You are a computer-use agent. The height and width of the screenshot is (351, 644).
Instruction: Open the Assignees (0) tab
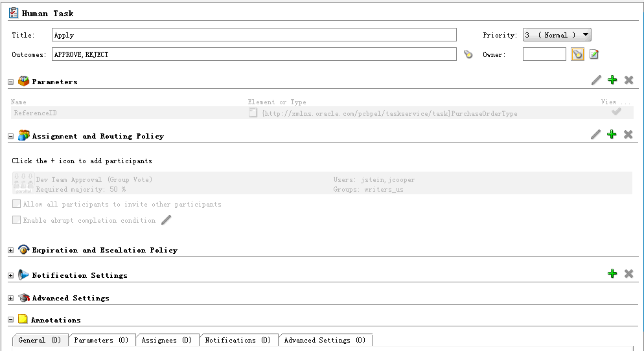click(x=167, y=340)
